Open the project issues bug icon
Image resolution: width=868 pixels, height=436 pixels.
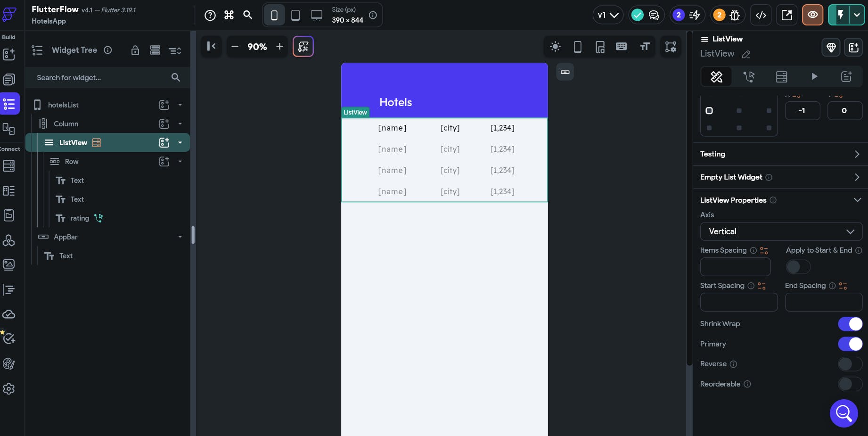coord(735,15)
